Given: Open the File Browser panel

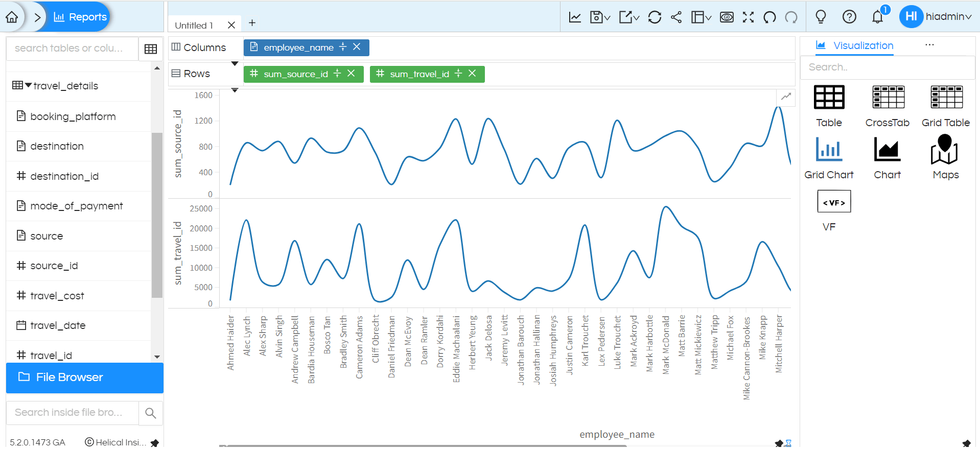Looking at the screenshot, I should tap(85, 377).
